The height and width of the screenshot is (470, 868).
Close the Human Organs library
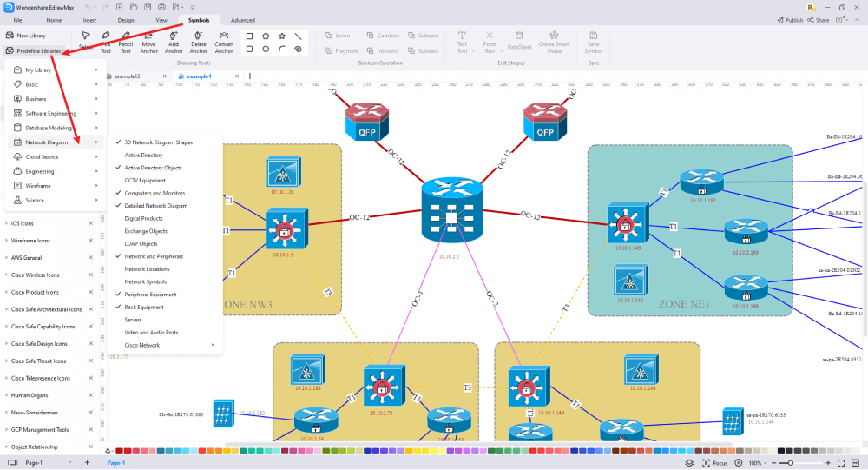pyautogui.click(x=91, y=395)
